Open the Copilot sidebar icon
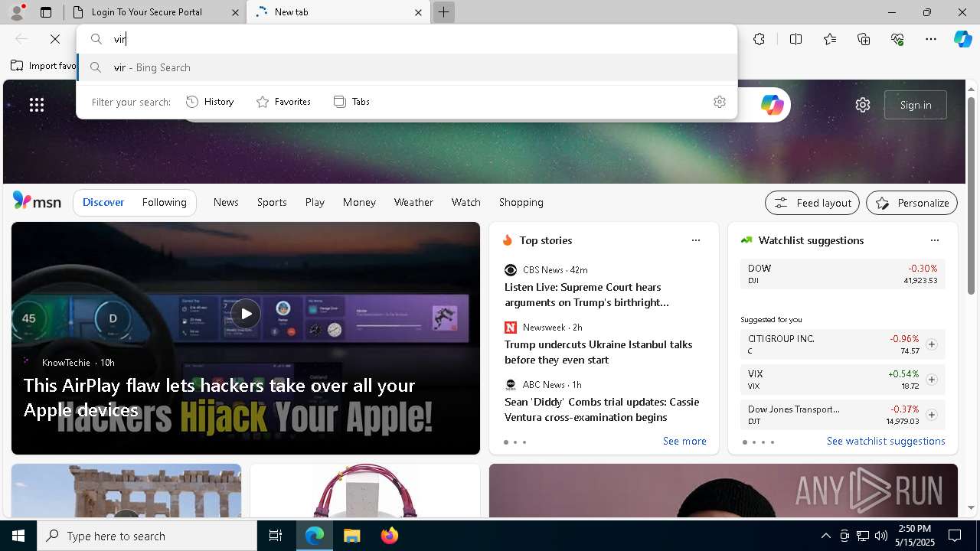980x551 pixels. tap(962, 39)
